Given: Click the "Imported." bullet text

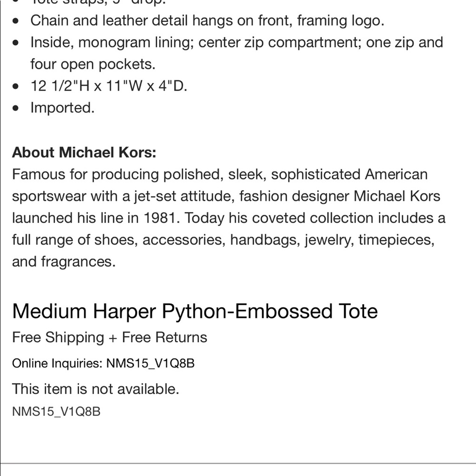Looking at the screenshot, I should tap(62, 108).
